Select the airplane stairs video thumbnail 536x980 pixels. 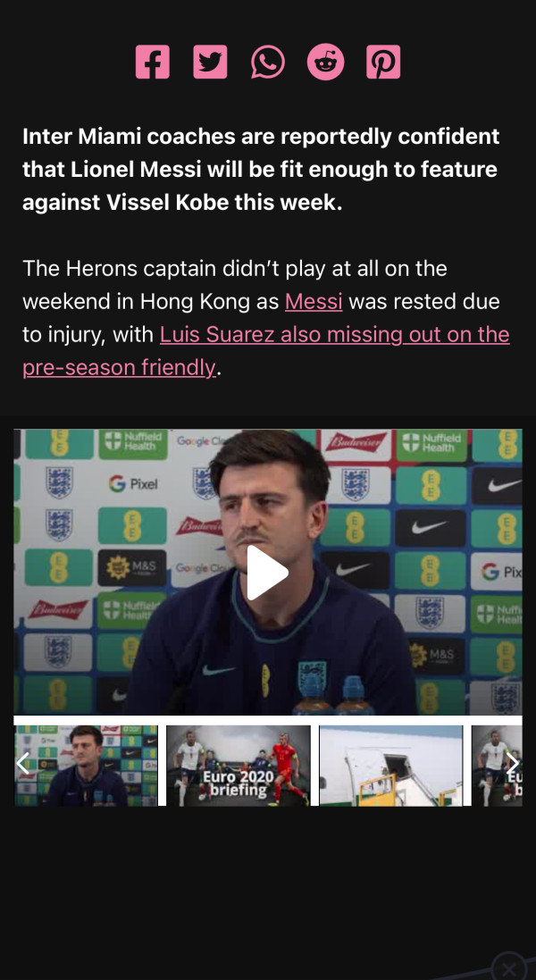[x=391, y=766]
